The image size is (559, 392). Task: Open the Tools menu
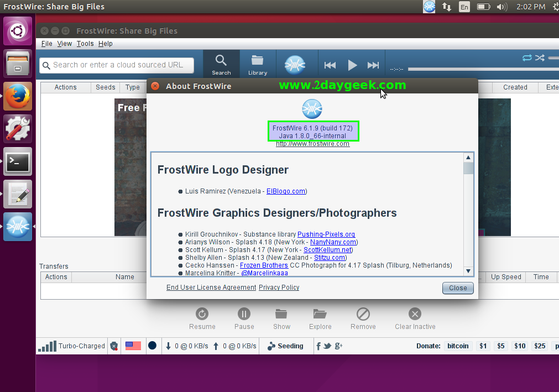coord(85,44)
